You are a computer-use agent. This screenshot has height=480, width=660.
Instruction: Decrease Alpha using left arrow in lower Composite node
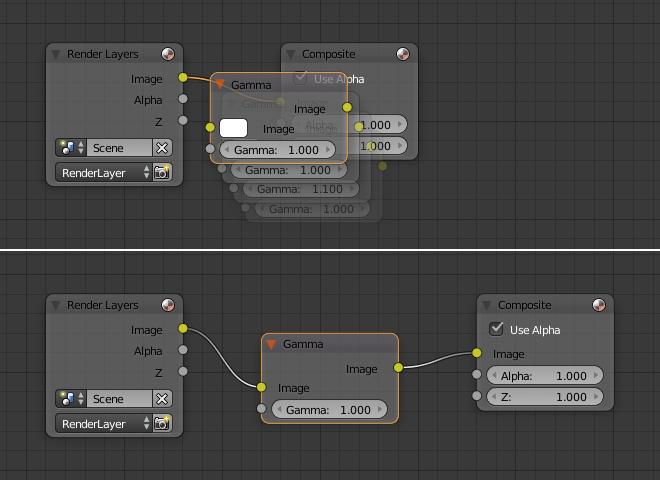tap(494, 375)
